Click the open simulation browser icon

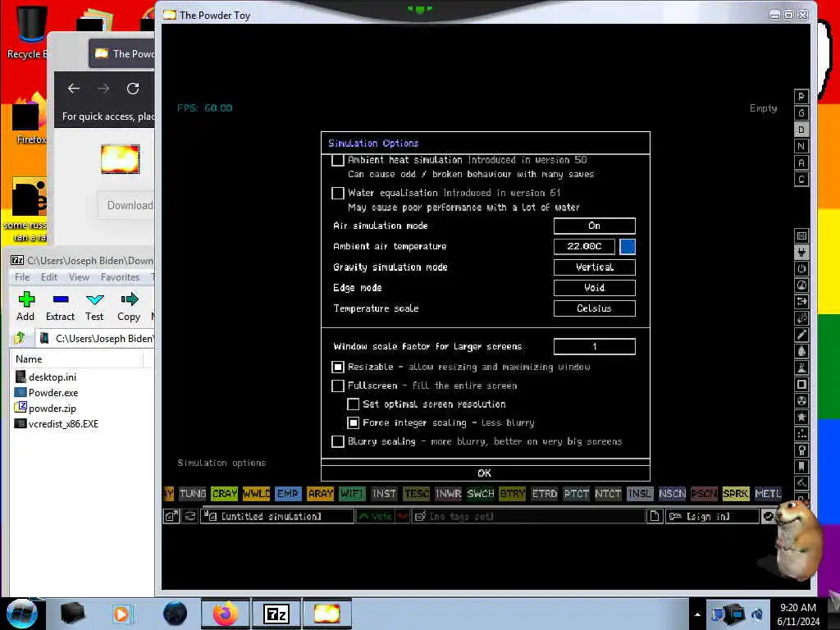tap(171, 517)
